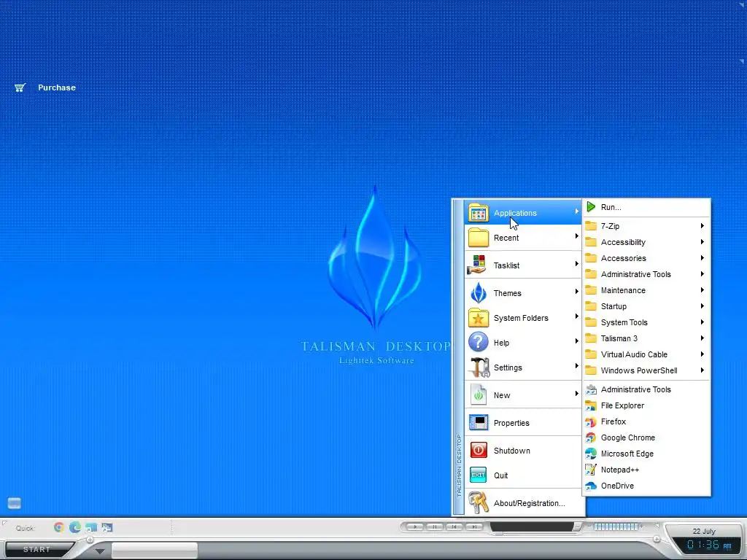The width and height of the screenshot is (747, 560).
Task: Launch Chrome from the Quick bar
Action: pos(59,527)
